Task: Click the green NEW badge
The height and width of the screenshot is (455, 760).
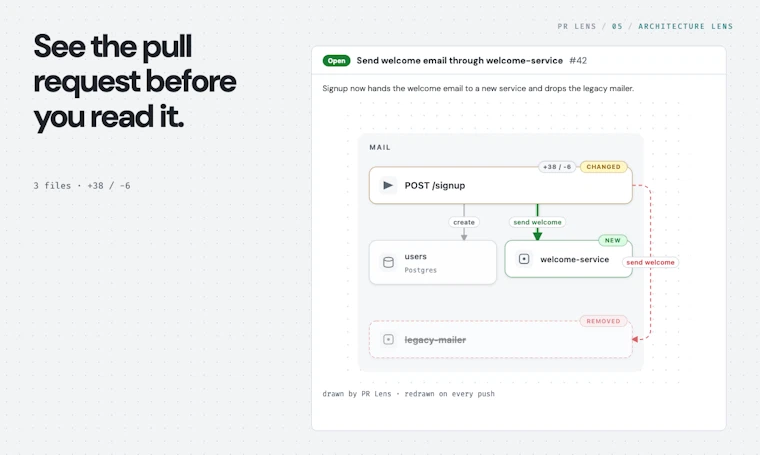Action: (613, 240)
